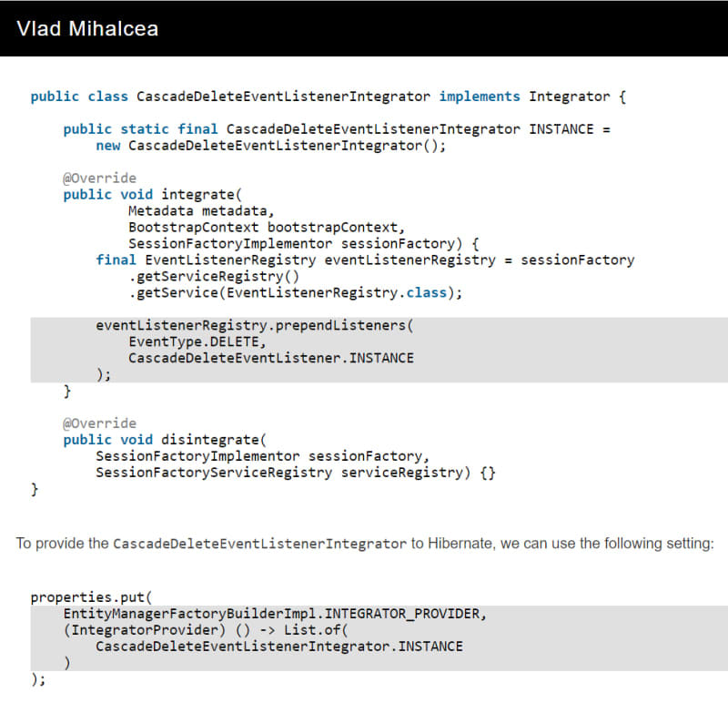Click the highlighted prependListeners call
Image resolution: width=728 pixels, height=703 pixels.
click(x=255, y=325)
